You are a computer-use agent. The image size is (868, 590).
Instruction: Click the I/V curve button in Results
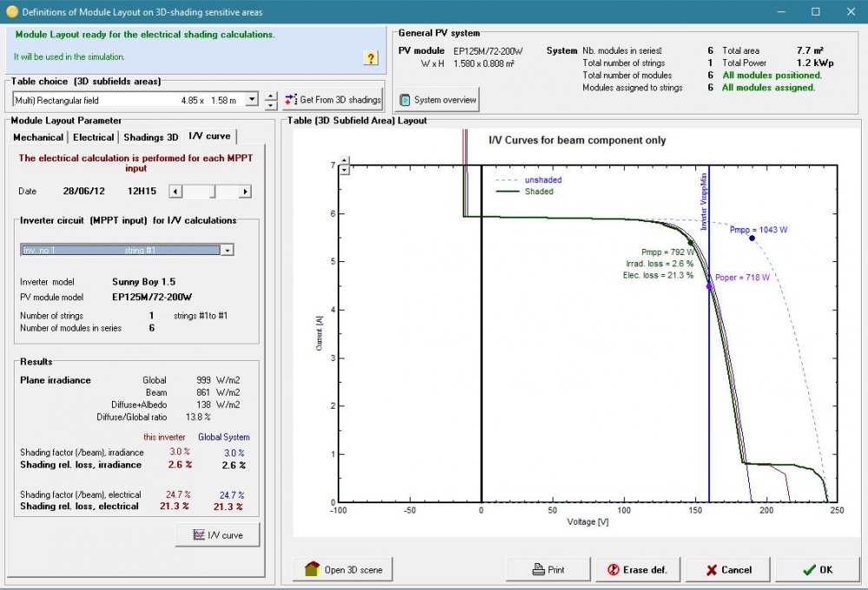pyautogui.click(x=217, y=535)
